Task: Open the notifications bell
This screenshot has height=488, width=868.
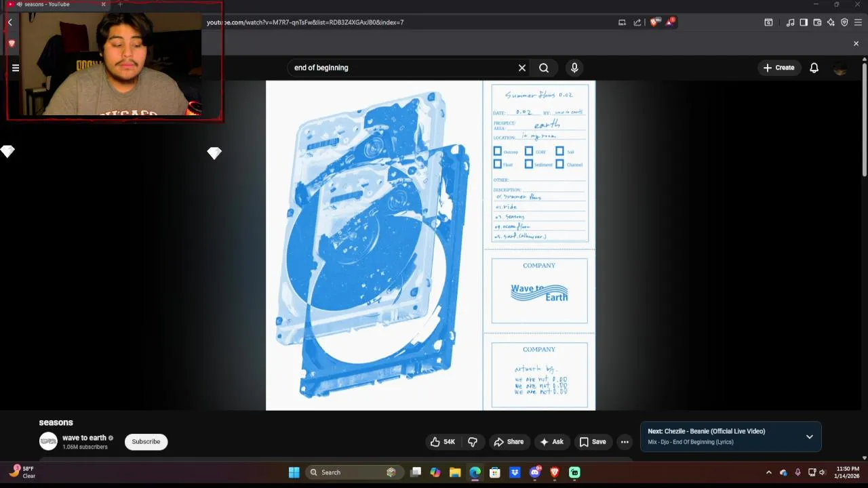Action: (814, 68)
